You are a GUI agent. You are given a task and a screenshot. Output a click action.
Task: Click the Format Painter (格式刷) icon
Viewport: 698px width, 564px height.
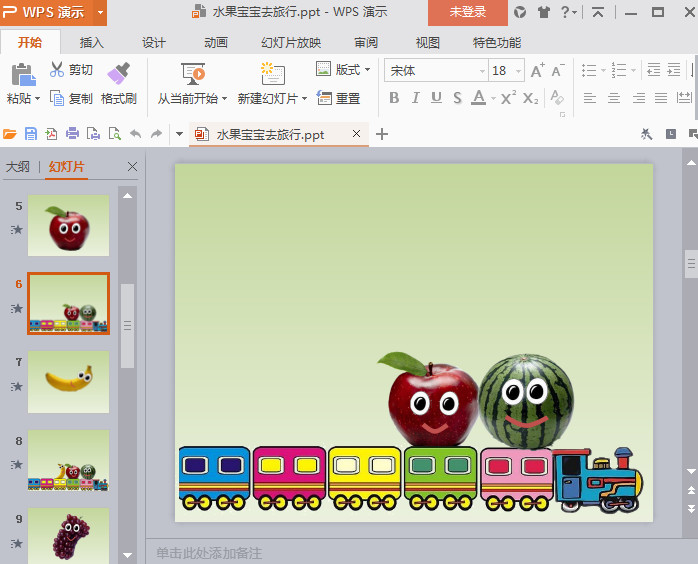tap(118, 73)
